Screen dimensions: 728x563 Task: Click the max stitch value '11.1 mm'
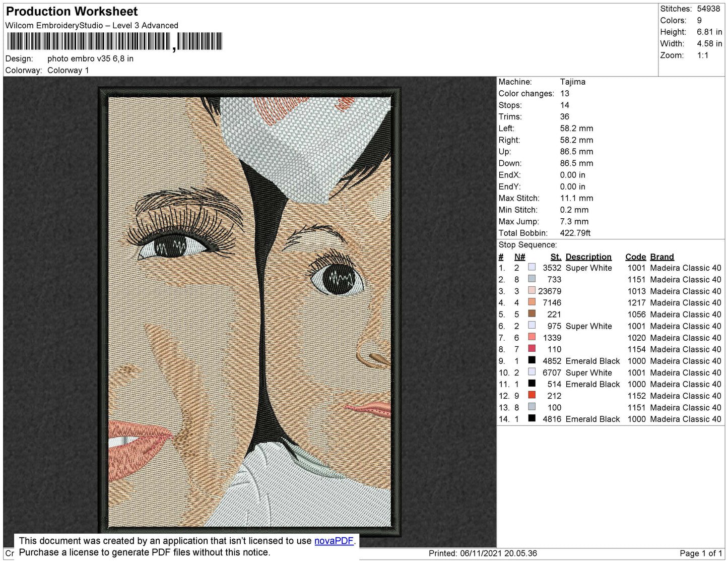coord(577,198)
